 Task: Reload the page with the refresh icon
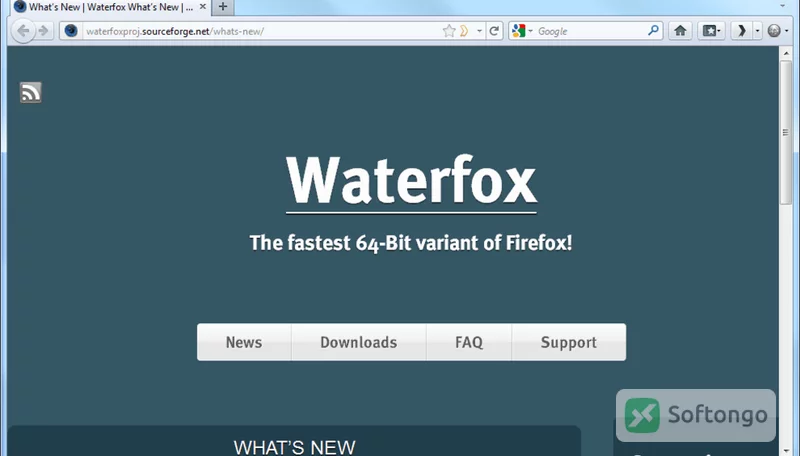tap(494, 31)
